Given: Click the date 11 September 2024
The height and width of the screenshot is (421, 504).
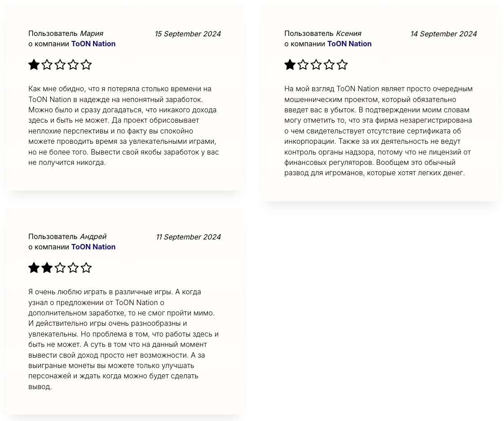Looking at the screenshot, I should [x=188, y=237].
